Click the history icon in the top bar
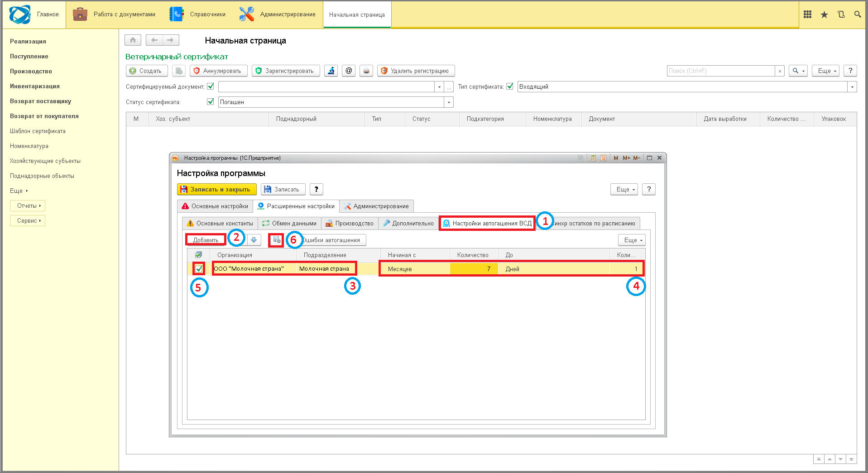The width and height of the screenshot is (868, 473). pyautogui.click(x=841, y=14)
